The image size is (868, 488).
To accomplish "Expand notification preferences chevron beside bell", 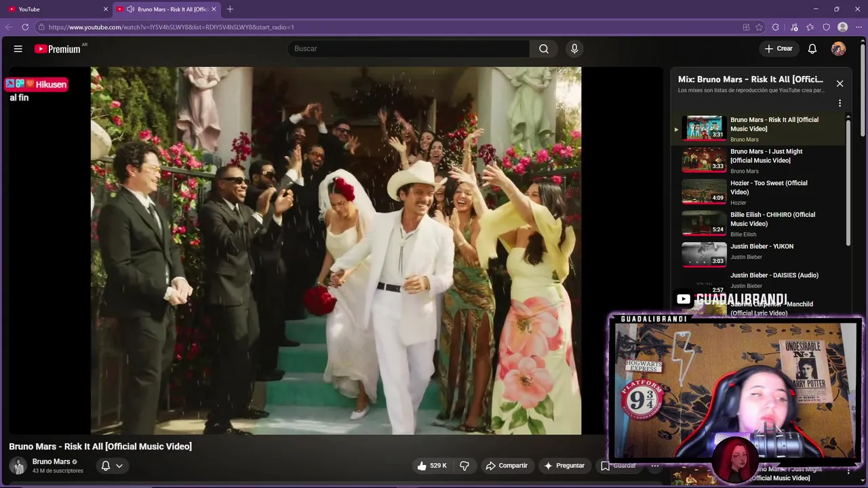I will tap(119, 466).
